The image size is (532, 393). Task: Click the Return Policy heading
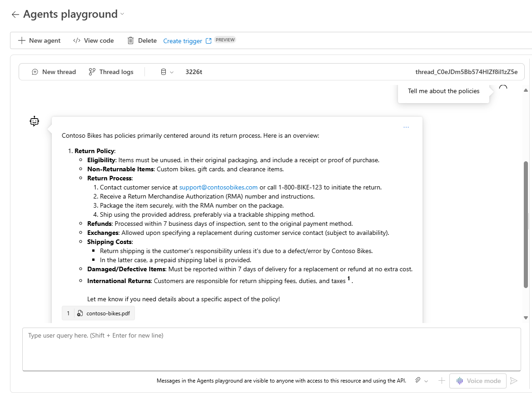[x=95, y=151]
